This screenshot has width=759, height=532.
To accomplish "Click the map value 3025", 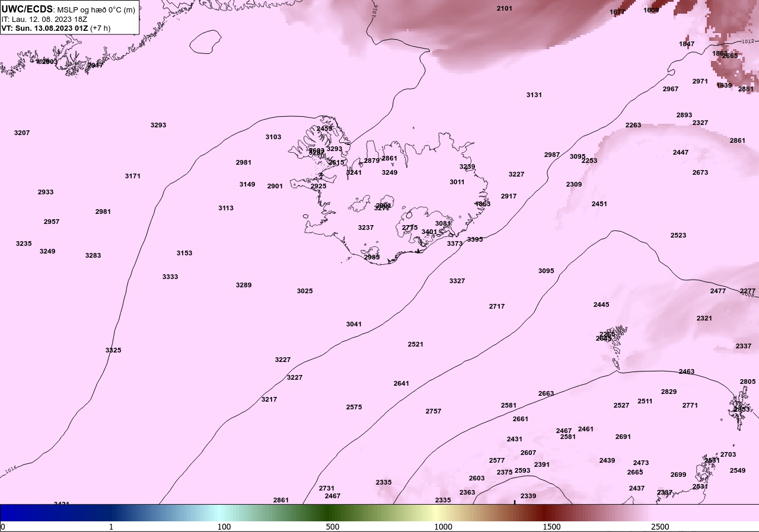I will tap(305, 291).
